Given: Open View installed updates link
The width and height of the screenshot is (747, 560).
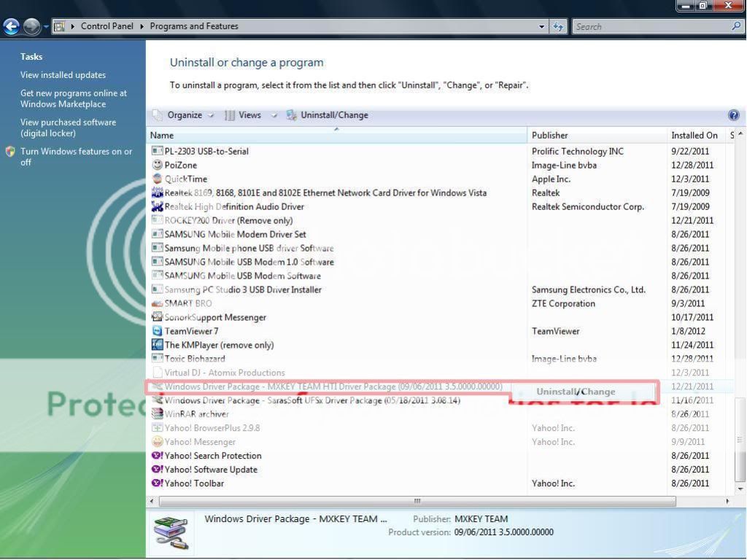Looking at the screenshot, I should (63, 75).
